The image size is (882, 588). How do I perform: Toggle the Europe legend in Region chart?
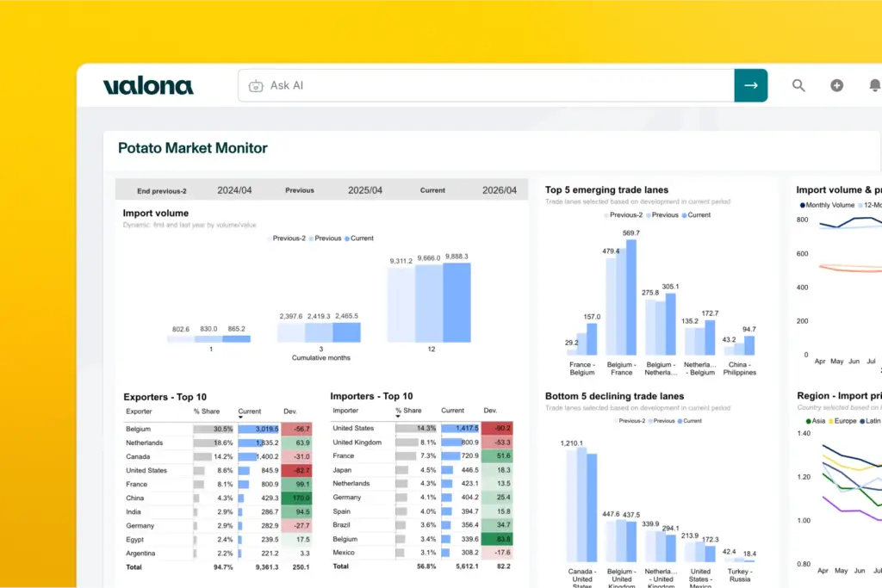point(842,420)
